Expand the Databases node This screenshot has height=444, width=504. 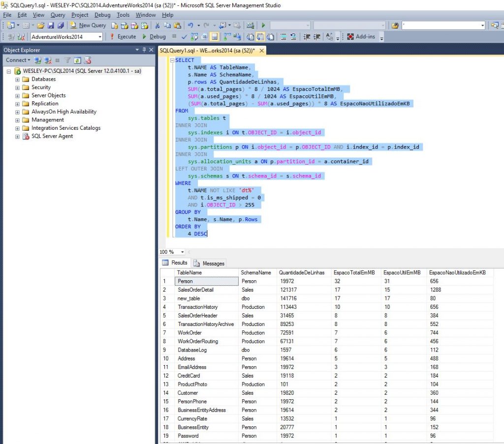[x=17, y=79]
